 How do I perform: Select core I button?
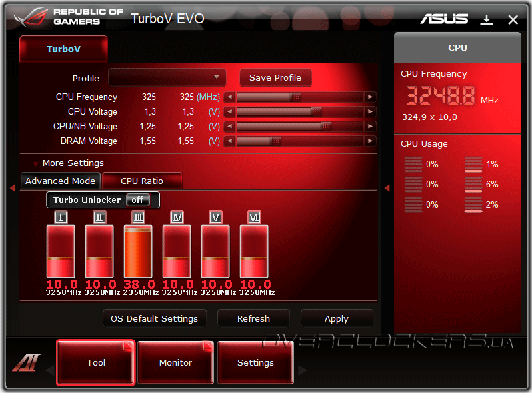tap(61, 217)
